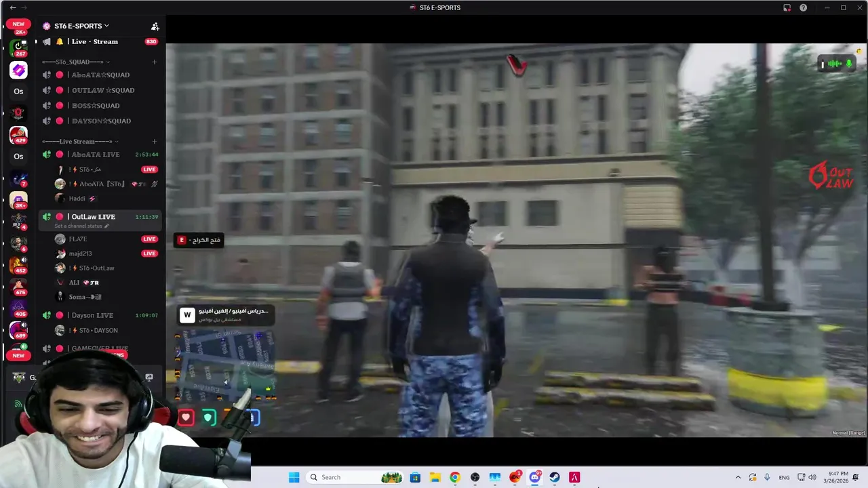Open the server with the 675 badge

18,287
